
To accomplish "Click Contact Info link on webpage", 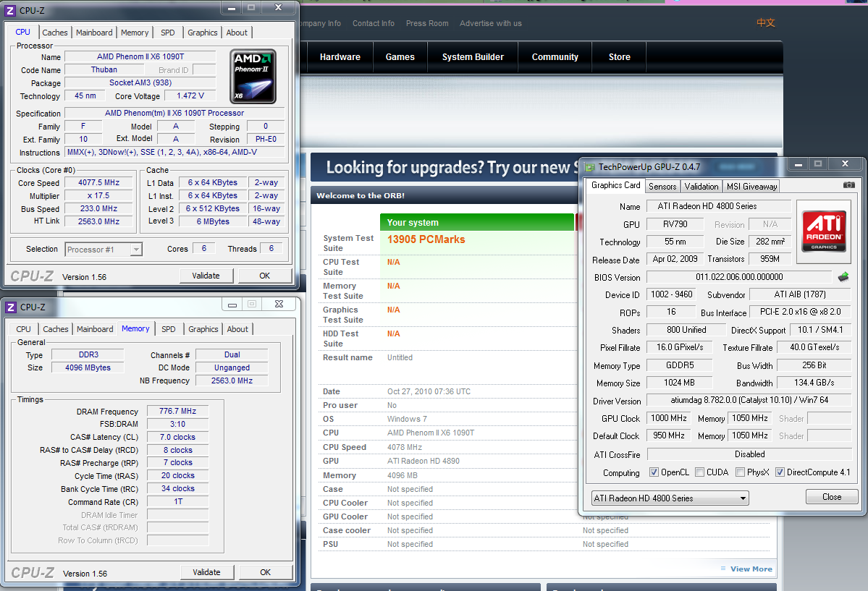I will pyautogui.click(x=373, y=23).
